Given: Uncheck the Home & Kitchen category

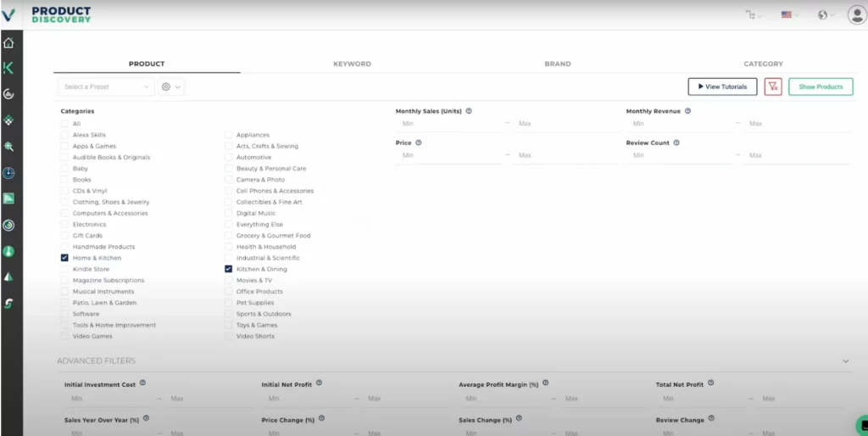Looking at the screenshot, I should coord(64,258).
